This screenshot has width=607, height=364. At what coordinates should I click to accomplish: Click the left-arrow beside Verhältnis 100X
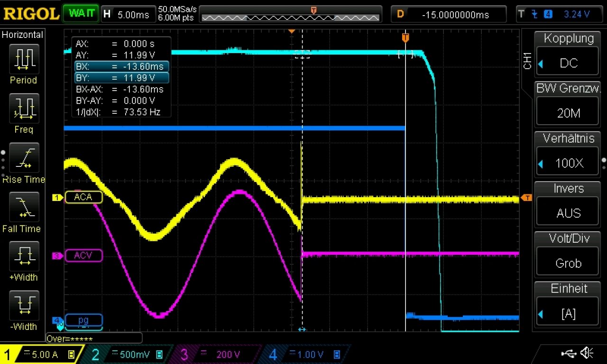tap(541, 164)
